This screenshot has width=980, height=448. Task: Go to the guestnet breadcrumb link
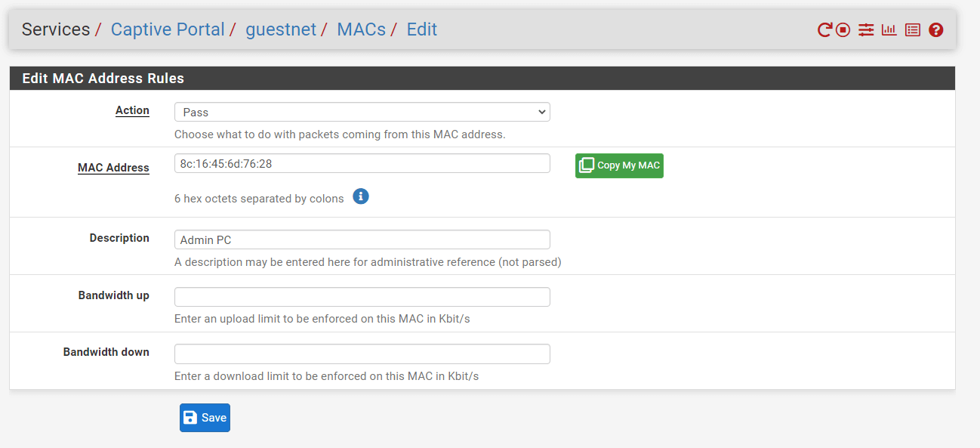tap(281, 29)
